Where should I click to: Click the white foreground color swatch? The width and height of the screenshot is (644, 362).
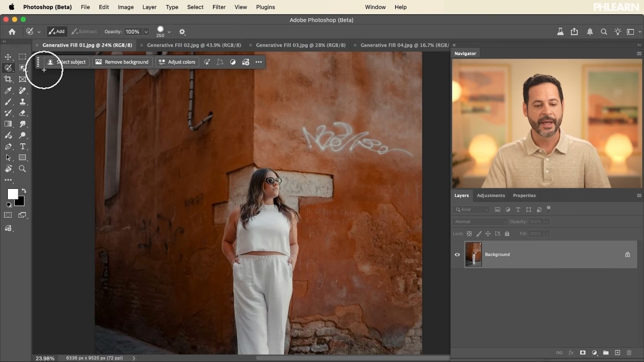(12, 194)
